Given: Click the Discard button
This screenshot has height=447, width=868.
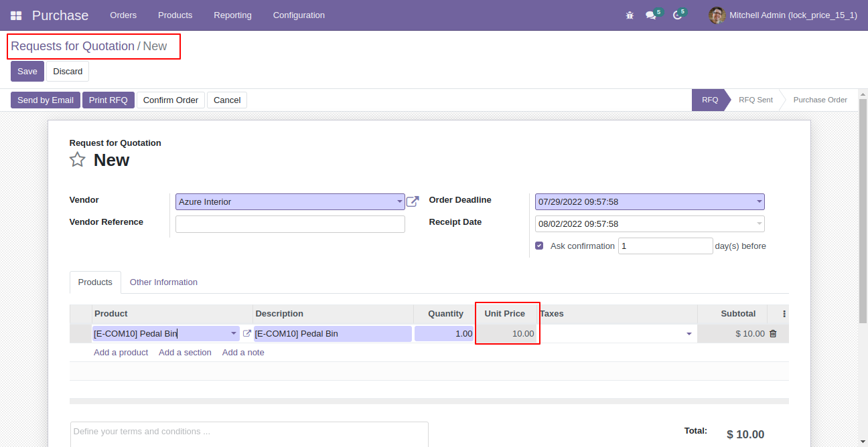Looking at the screenshot, I should pyautogui.click(x=68, y=72).
